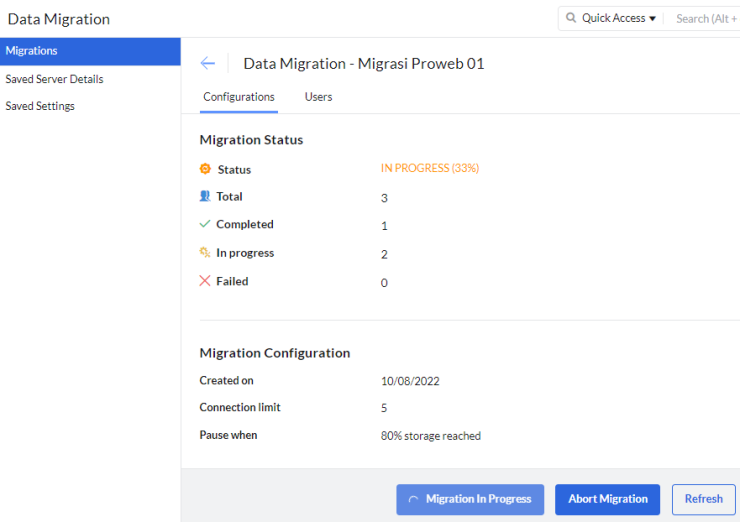Click the In progress gears icon

pyautogui.click(x=205, y=252)
